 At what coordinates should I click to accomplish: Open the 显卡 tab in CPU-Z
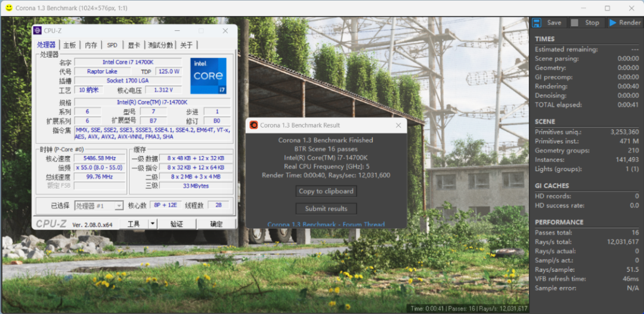[134, 45]
